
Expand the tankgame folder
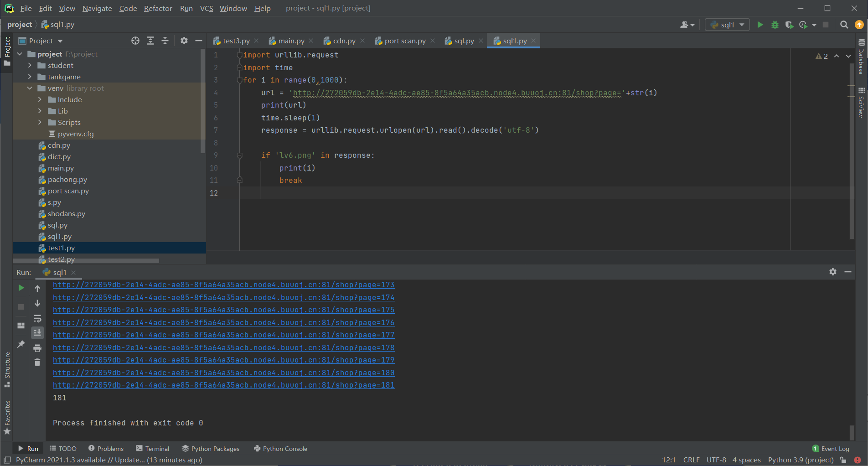[x=30, y=77]
